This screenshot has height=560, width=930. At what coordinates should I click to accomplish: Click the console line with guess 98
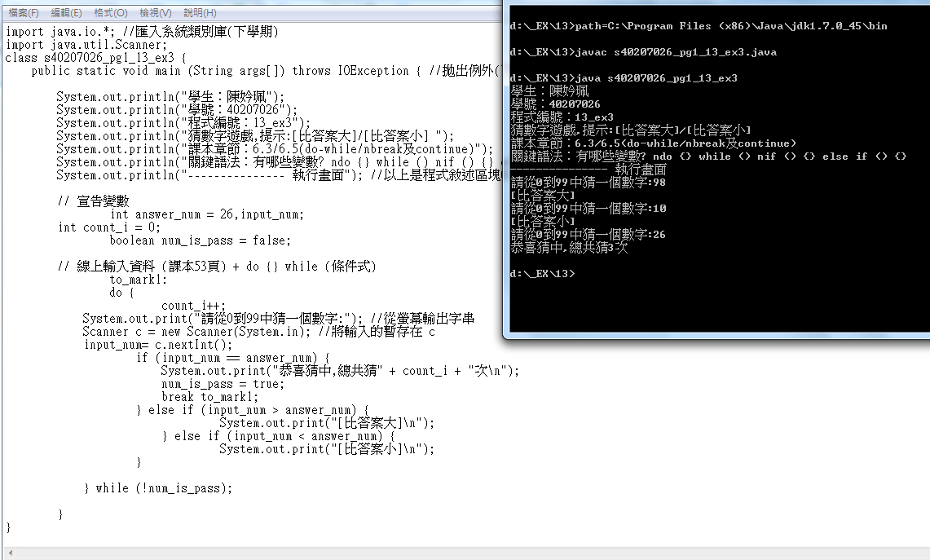tap(588, 183)
